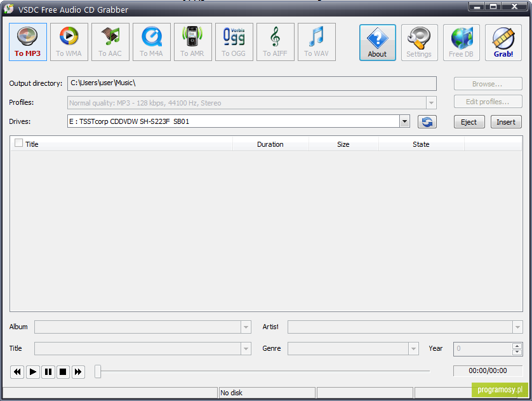
Task: Decrease the Year value
Action: [x=517, y=352]
